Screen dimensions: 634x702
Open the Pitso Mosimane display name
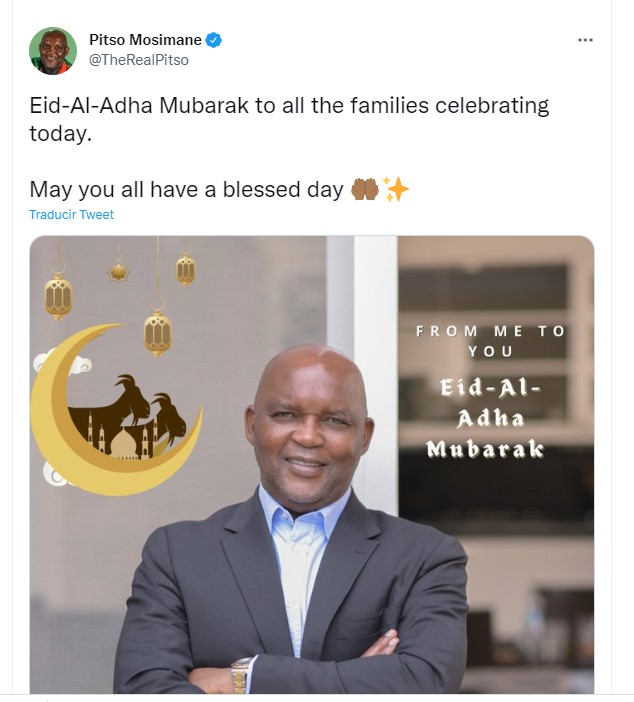tap(145, 40)
